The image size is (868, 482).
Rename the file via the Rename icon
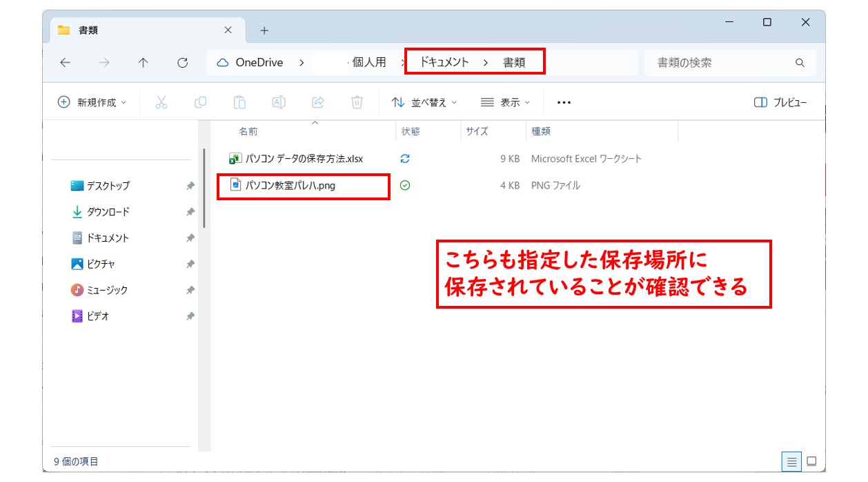[278, 102]
